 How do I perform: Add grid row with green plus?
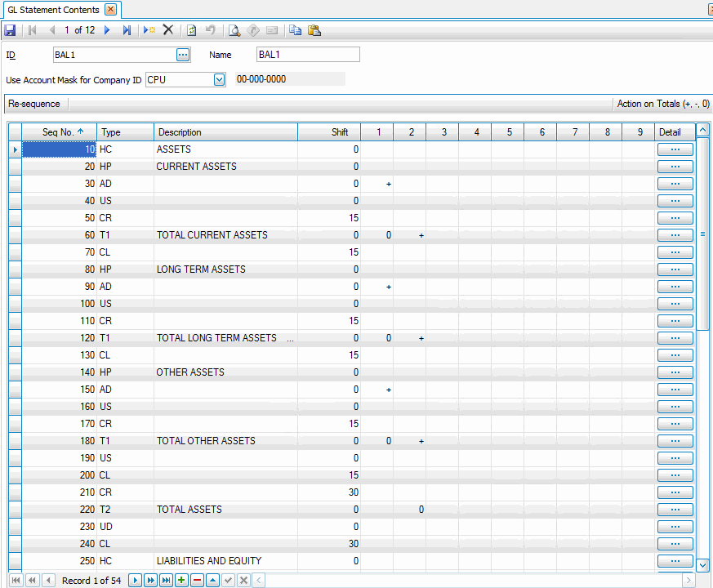click(x=181, y=580)
